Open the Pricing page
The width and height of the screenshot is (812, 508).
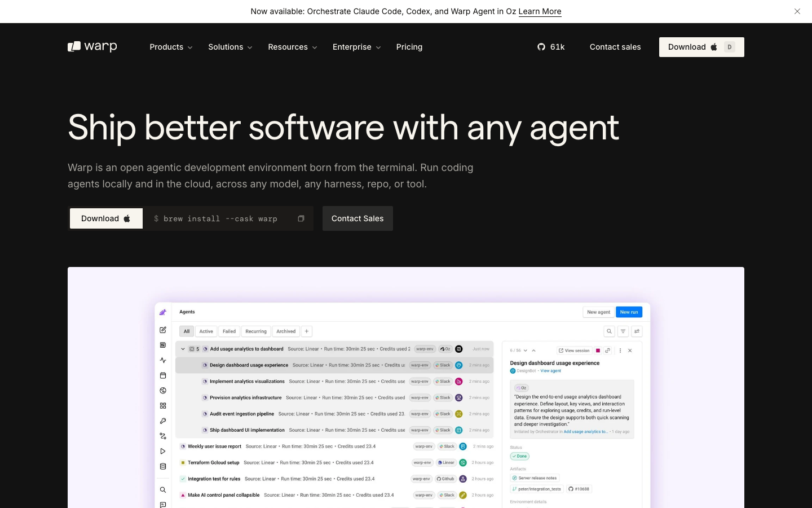point(409,47)
